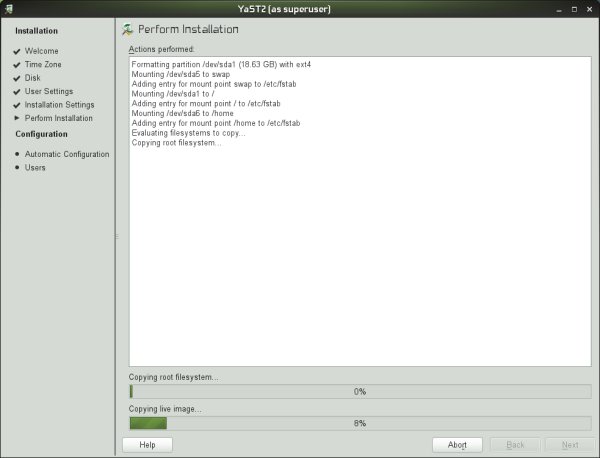Click the bullet beside Automatic Configuration
Viewport: 600px width, 458px height.
click(x=17, y=154)
